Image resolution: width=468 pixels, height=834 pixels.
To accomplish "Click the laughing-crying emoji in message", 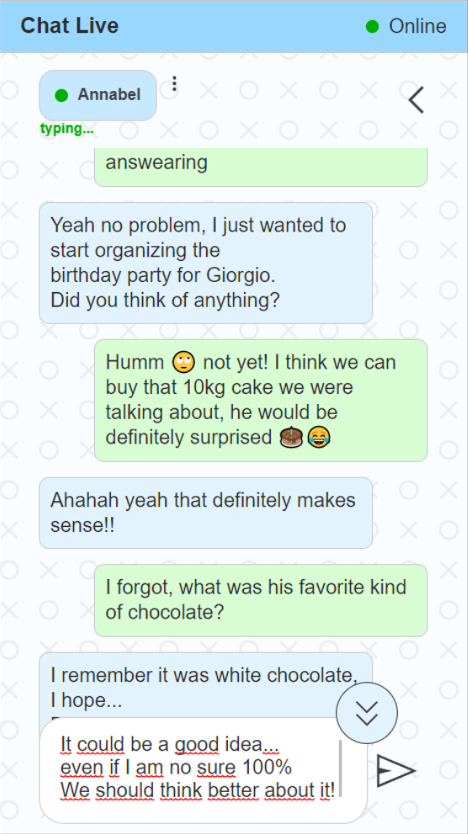I will point(319,437).
